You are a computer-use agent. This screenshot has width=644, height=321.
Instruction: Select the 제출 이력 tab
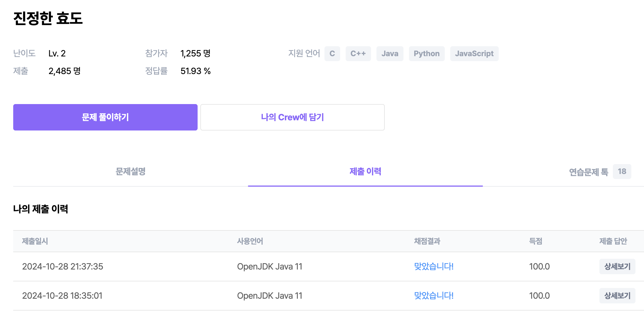(365, 172)
